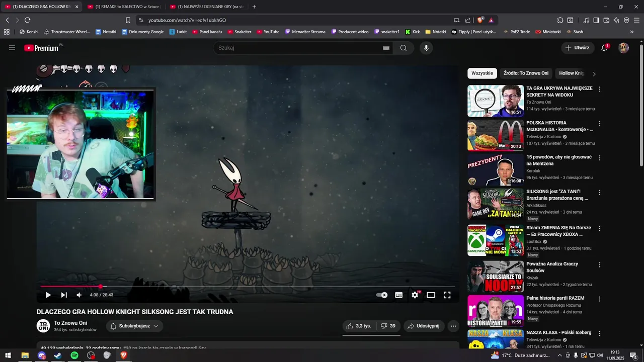Open options for Pełna historia partii RAZEM
Image resolution: width=644 pixels, height=362 pixels.
click(x=599, y=299)
